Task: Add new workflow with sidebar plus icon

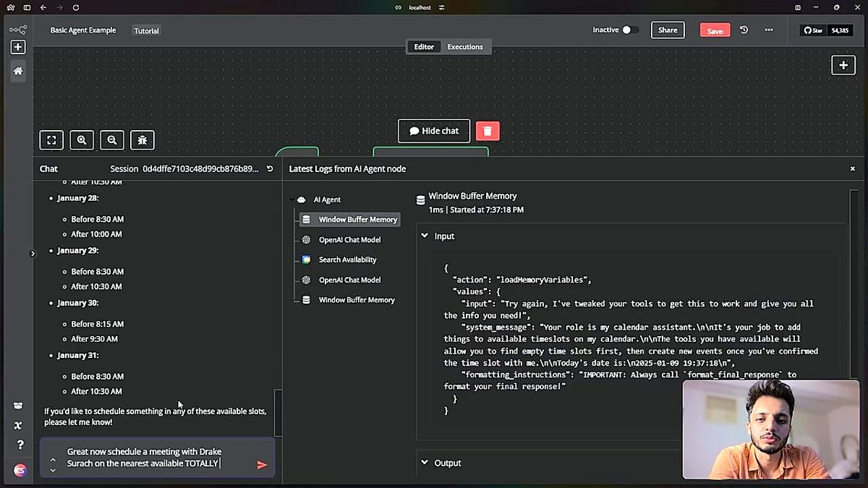Action: (x=18, y=47)
